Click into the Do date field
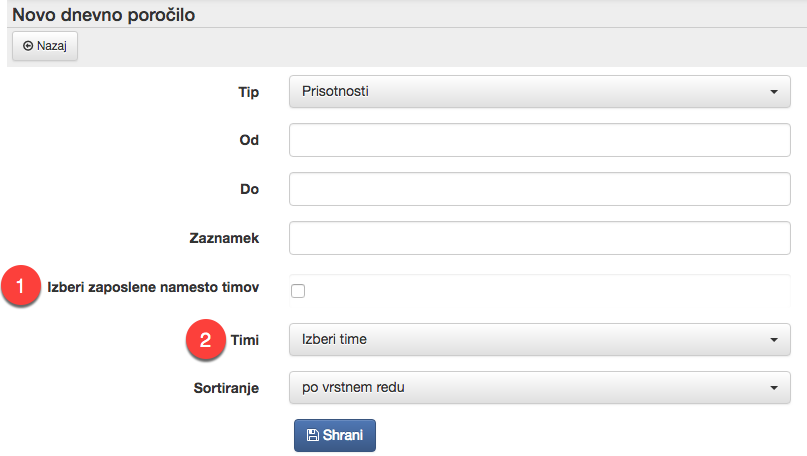Screen dimensions: 807x456 click(539, 188)
